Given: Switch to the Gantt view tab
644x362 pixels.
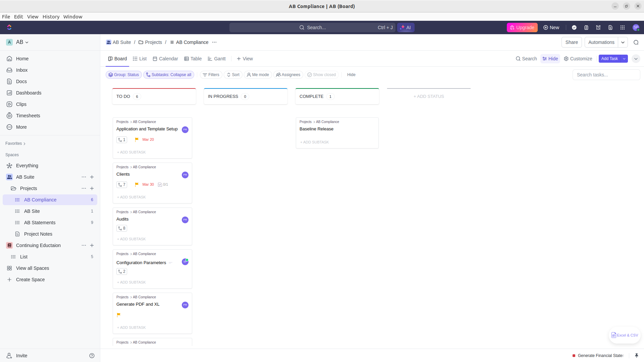Looking at the screenshot, I should coord(217,59).
